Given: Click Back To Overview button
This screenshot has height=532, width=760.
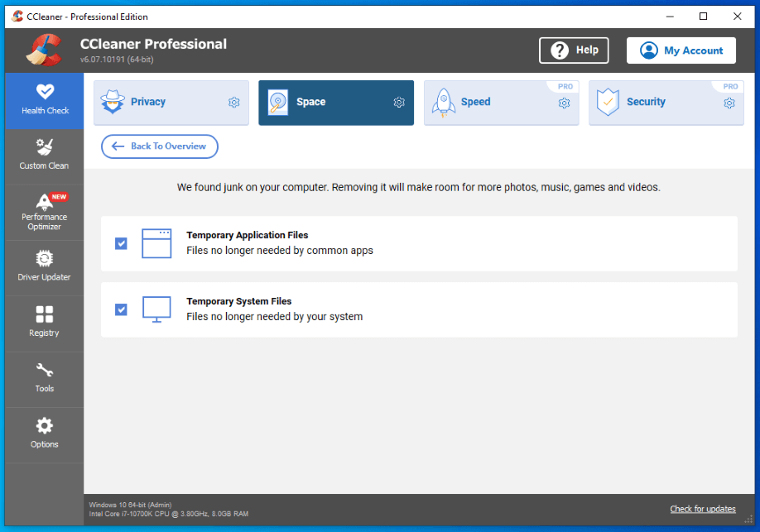Looking at the screenshot, I should (160, 146).
